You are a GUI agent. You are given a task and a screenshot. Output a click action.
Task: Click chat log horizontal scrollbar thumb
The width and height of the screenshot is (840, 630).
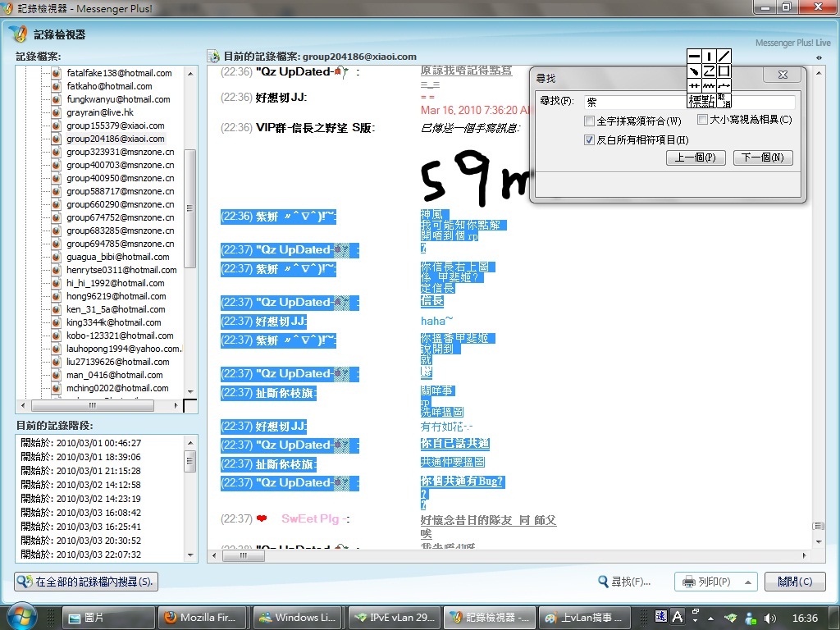[243, 555]
